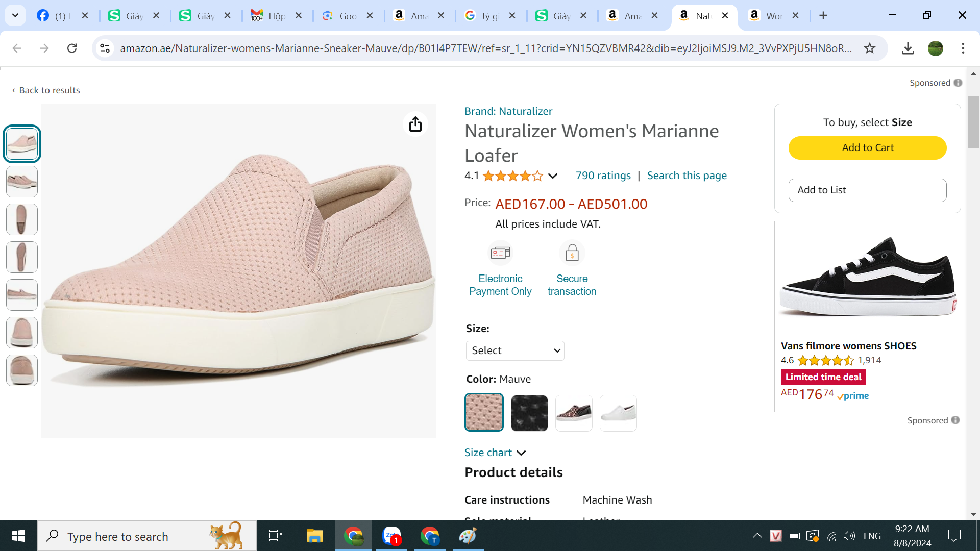The height and width of the screenshot is (551, 980).
Task: Open the Size Select dropdown
Action: (x=515, y=350)
